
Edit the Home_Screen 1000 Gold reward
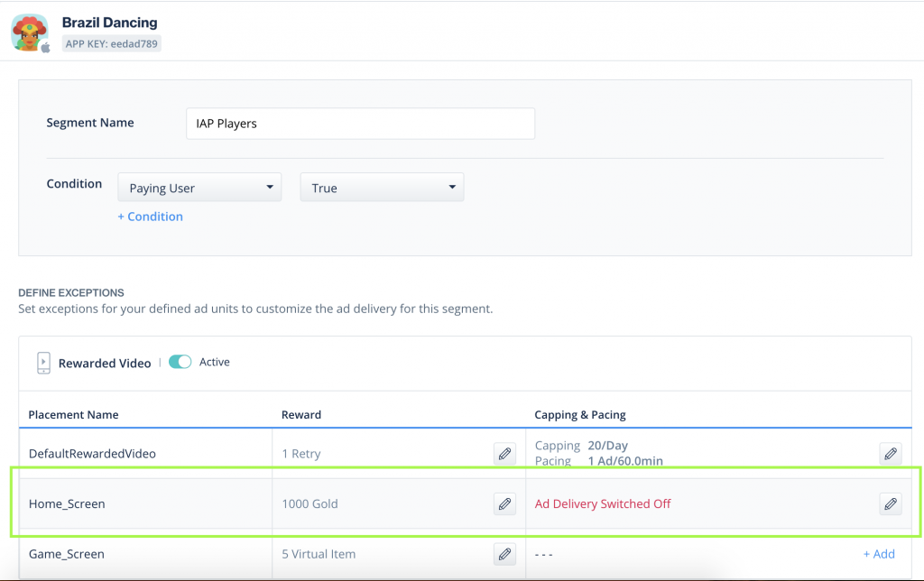click(504, 504)
